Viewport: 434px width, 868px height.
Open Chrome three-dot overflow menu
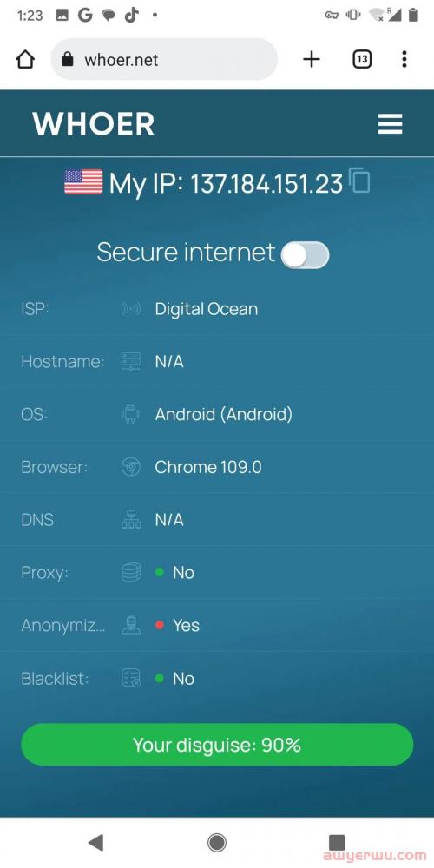(x=404, y=59)
